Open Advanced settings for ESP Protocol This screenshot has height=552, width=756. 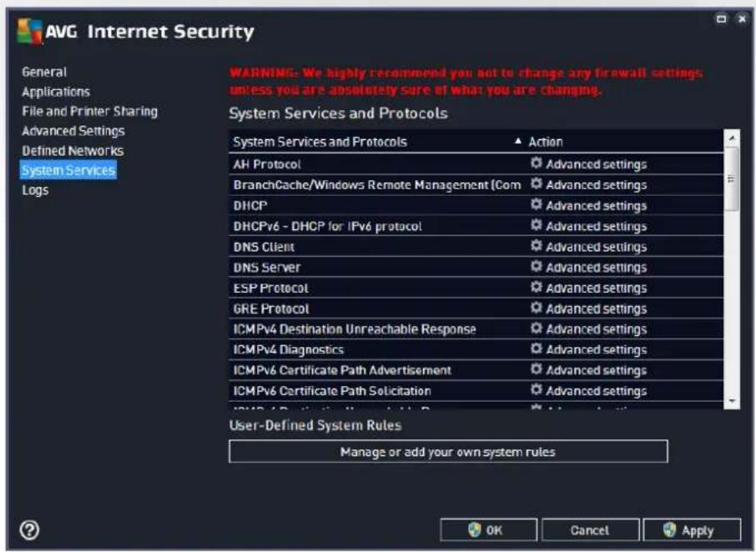pos(596,288)
